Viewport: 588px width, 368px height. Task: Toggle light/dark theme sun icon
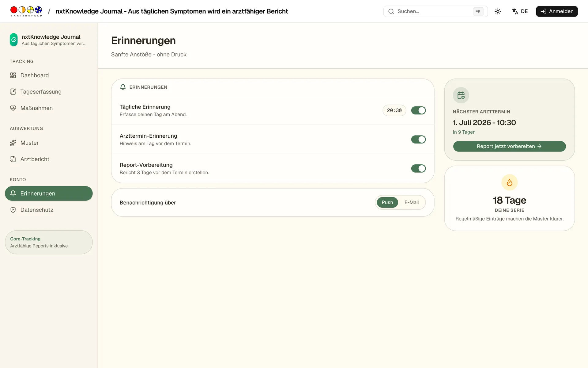[498, 11]
